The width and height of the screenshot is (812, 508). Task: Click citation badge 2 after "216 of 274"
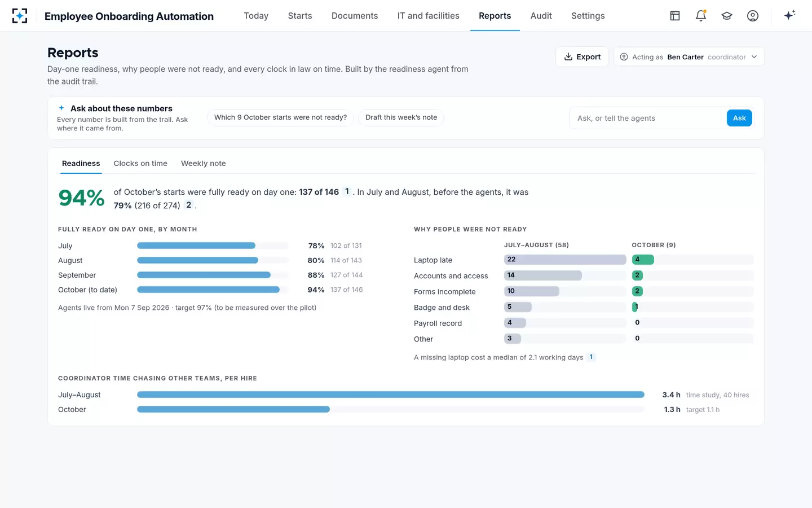189,205
